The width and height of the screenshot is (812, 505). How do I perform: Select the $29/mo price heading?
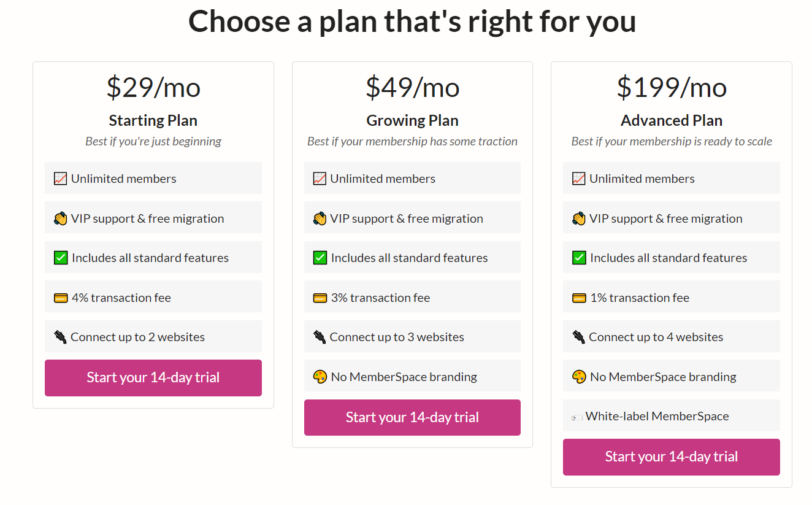click(153, 87)
